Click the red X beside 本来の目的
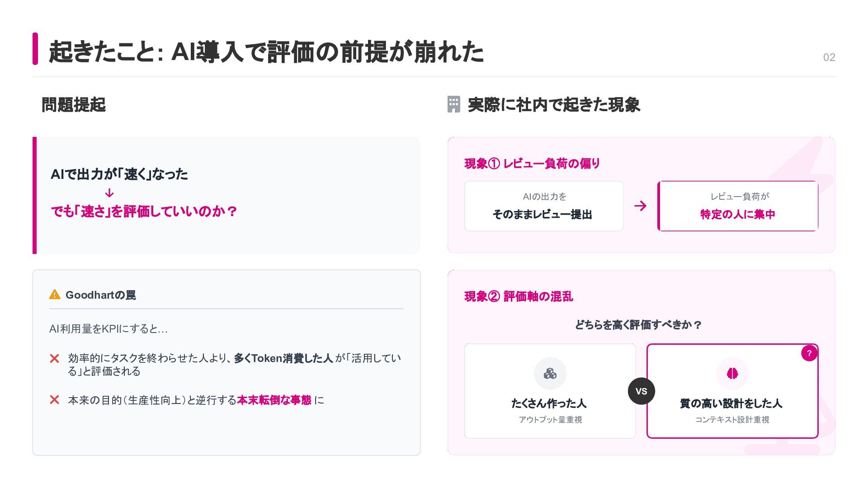The image size is (868, 488). tap(55, 400)
